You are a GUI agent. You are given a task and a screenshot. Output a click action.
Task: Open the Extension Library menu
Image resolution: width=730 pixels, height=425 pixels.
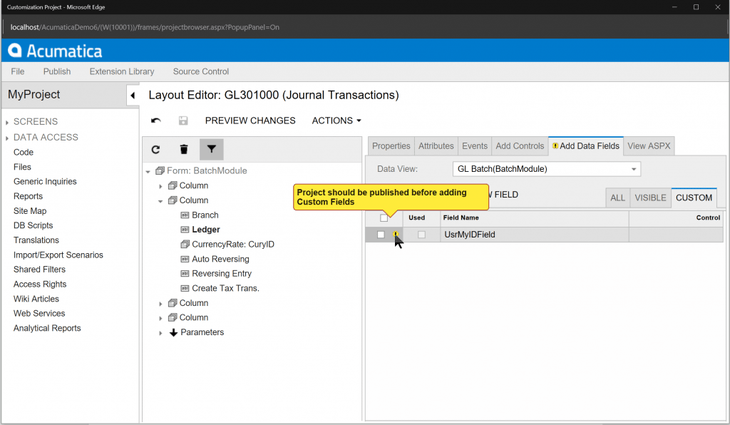click(122, 71)
